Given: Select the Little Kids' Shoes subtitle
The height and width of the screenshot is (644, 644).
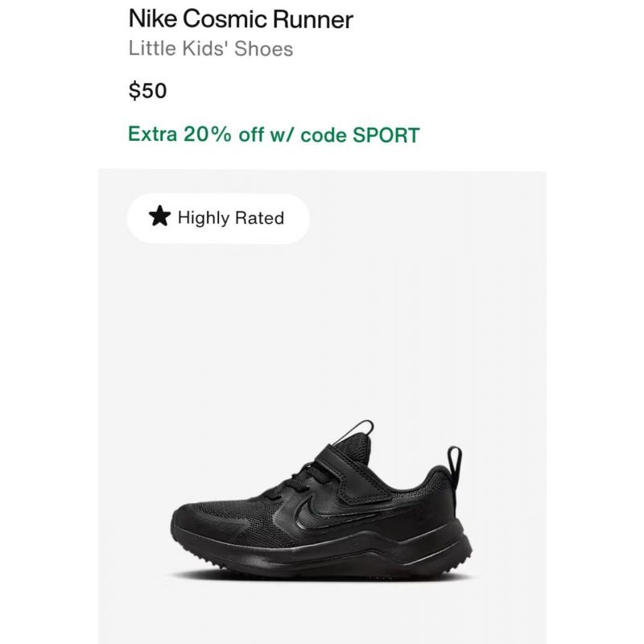Looking at the screenshot, I should pyautogui.click(x=211, y=48).
